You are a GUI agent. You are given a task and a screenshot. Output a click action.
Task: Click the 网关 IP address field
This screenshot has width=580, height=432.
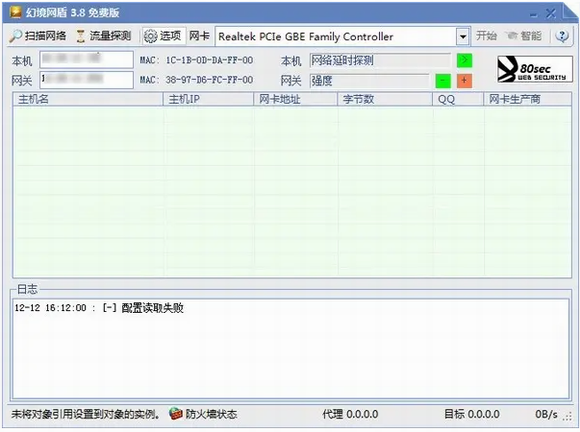[x=87, y=80]
